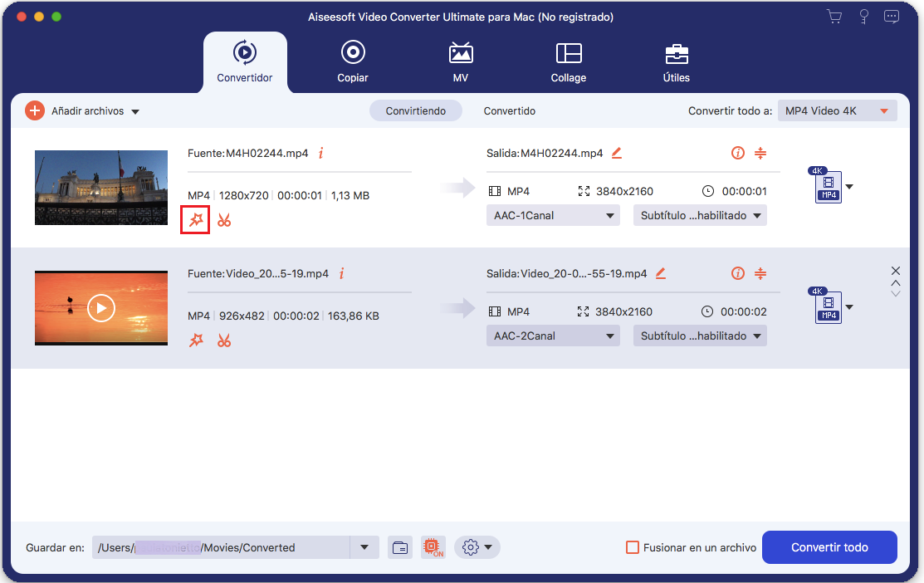Switch to the Copiar tab
The height and width of the screenshot is (583, 924).
pos(352,62)
